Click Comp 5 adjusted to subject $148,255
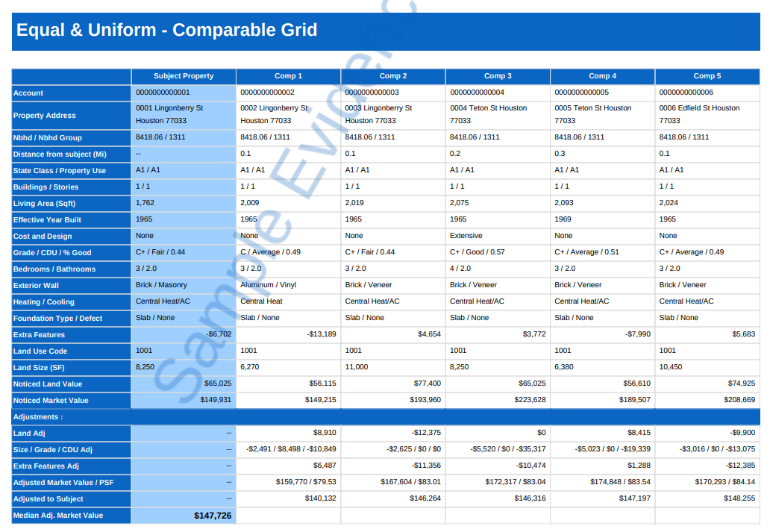 pos(739,498)
